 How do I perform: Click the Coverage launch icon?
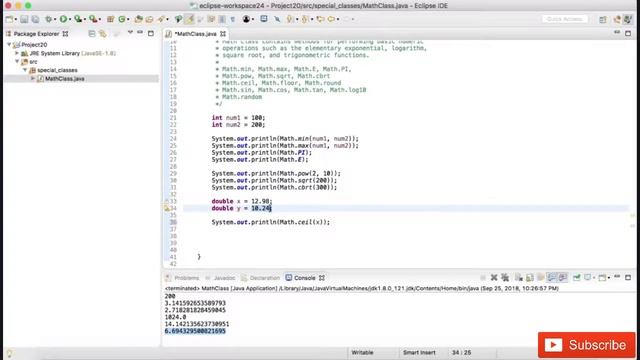pyautogui.click(x=78, y=19)
